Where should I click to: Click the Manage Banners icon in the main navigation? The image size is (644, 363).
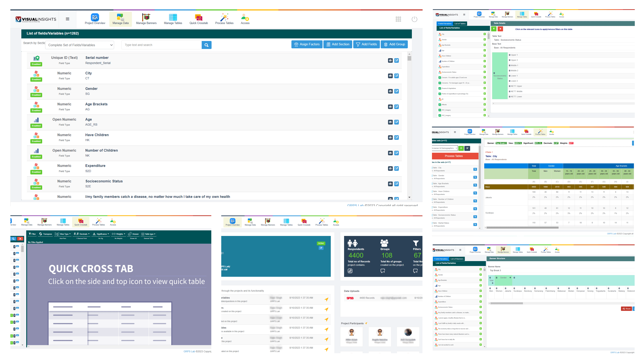146,19
